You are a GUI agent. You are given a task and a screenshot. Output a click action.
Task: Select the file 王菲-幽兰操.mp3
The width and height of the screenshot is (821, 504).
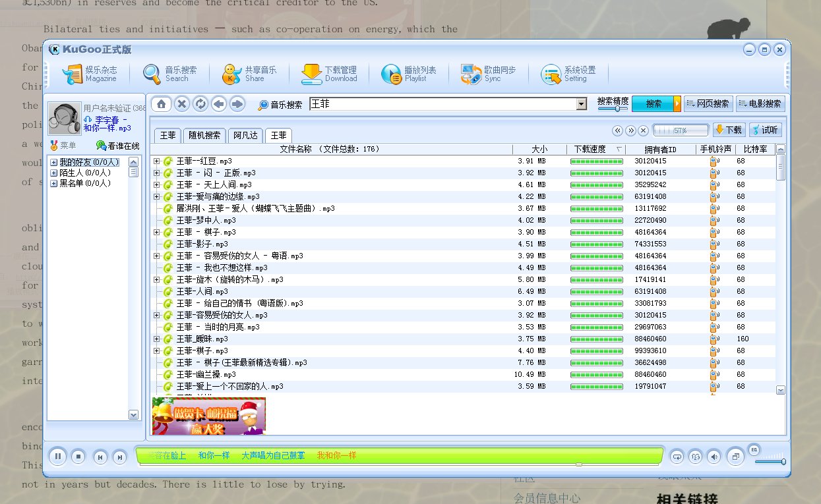(x=206, y=374)
